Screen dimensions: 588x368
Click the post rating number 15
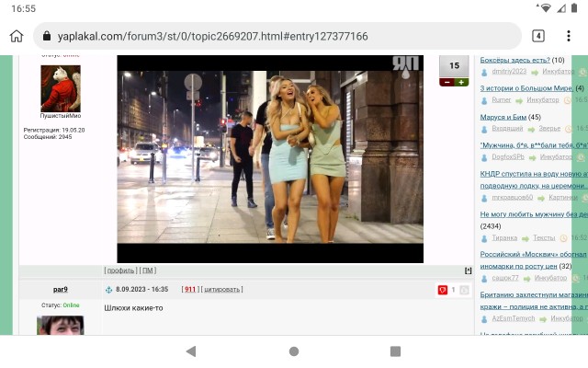click(454, 65)
